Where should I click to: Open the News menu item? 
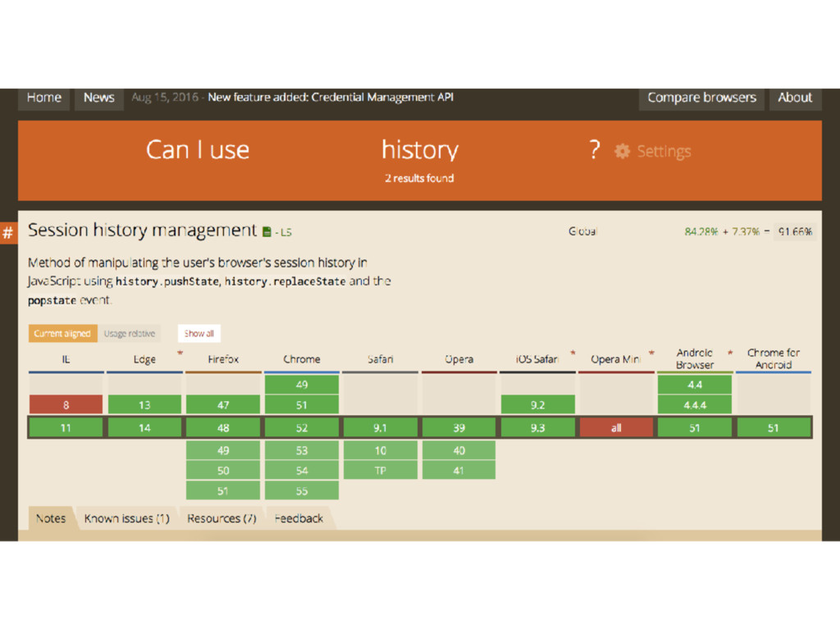click(x=99, y=98)
